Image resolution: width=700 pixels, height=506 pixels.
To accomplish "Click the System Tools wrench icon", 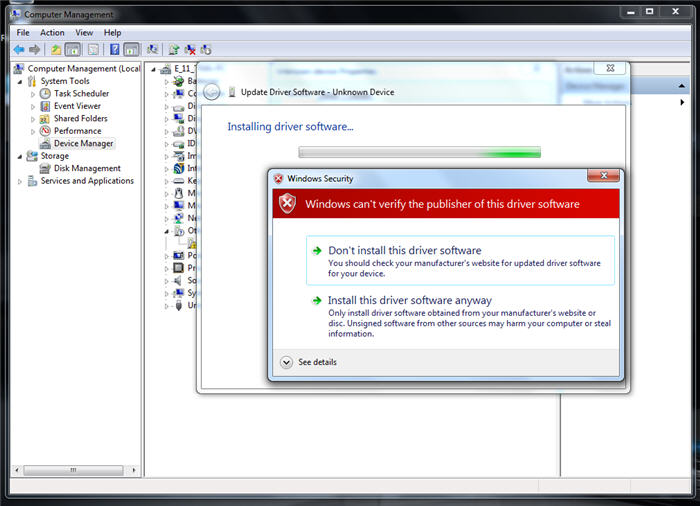I will 32,81.
